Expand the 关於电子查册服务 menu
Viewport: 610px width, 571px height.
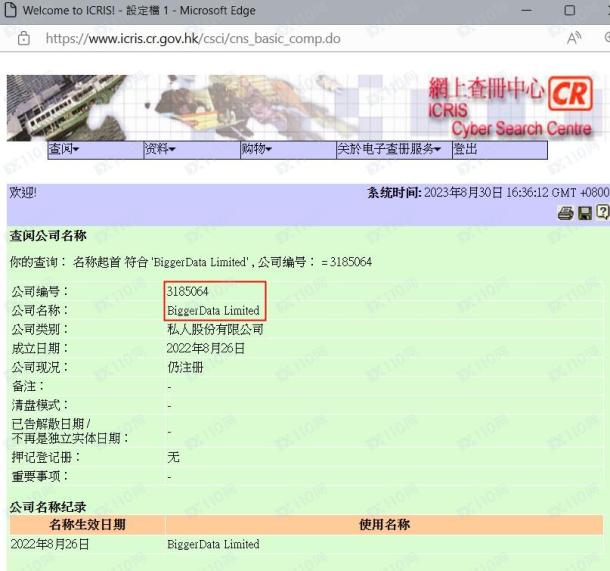(x=394, y=149)
